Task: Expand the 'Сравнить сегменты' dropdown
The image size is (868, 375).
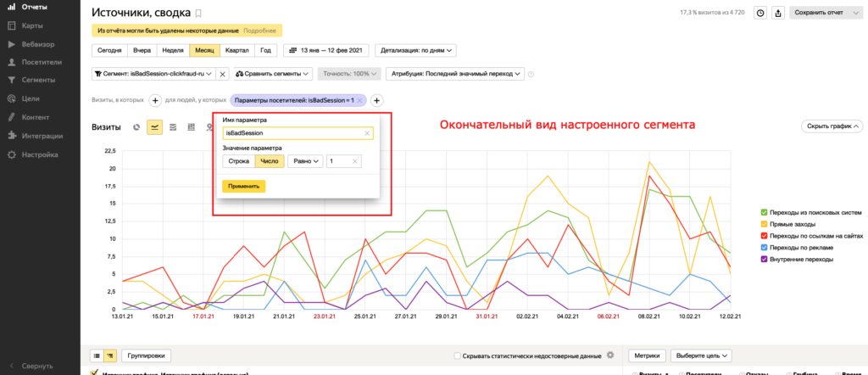Action: click(x=274, y=74)
